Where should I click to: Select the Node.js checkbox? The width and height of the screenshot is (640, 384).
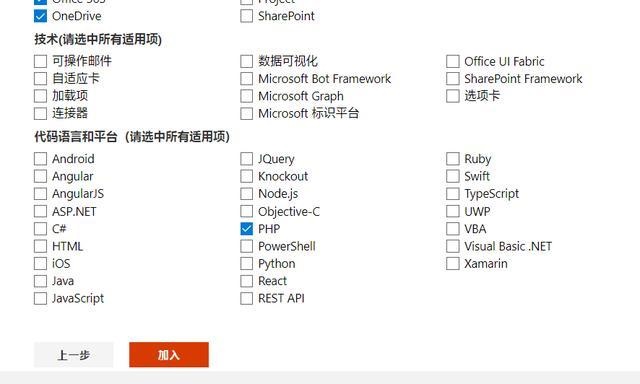pos(247,193)
